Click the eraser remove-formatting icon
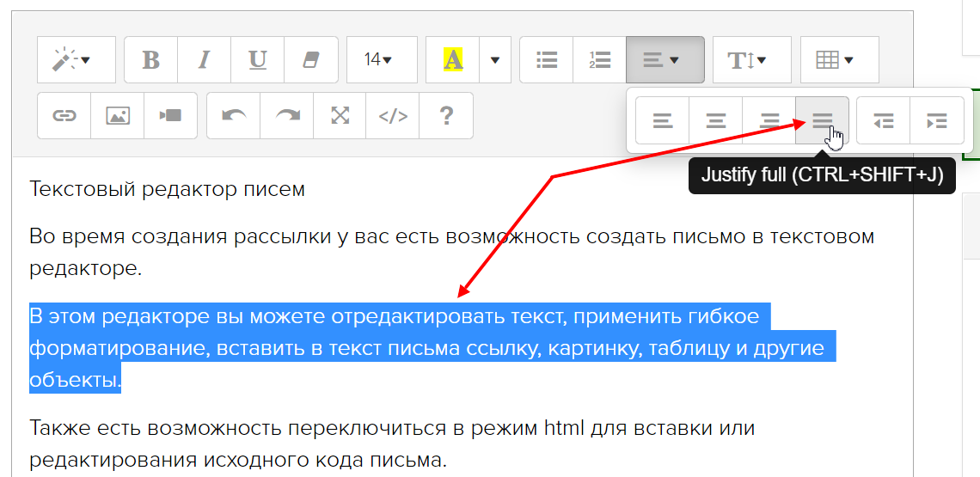Viewport: 980px width, 477px height. point(310,59)
